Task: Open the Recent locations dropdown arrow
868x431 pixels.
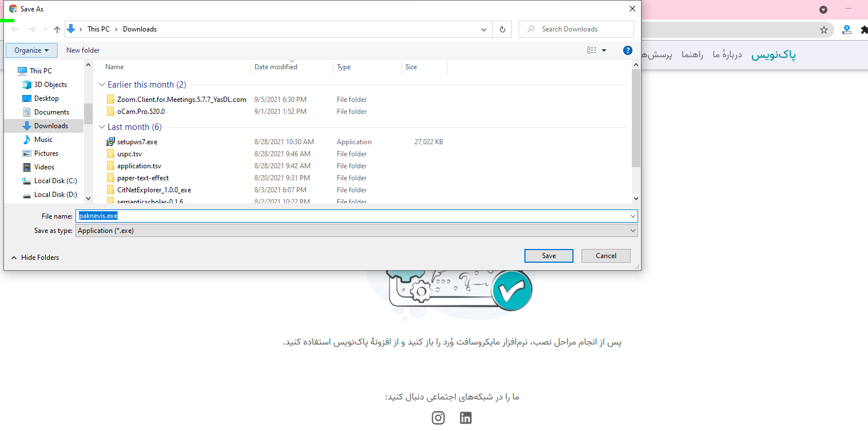Action: [x=45, y=29]
